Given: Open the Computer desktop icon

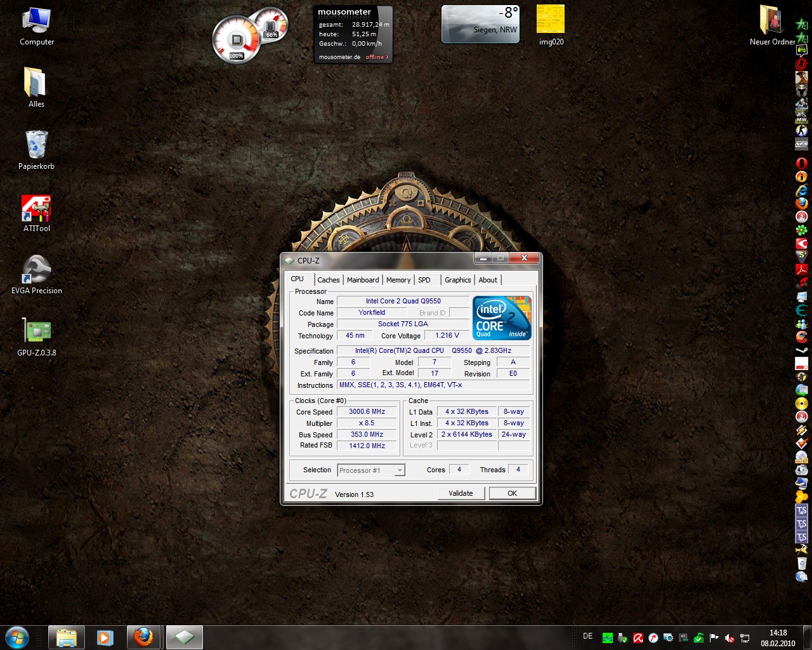Looking at the screenshot, I should tap(36, 27).
